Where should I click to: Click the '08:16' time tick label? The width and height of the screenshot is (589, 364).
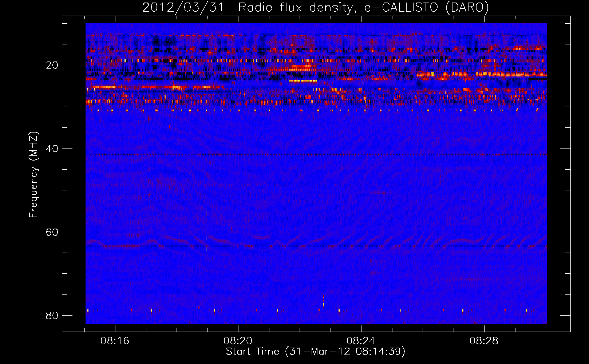tap(115, 341)
